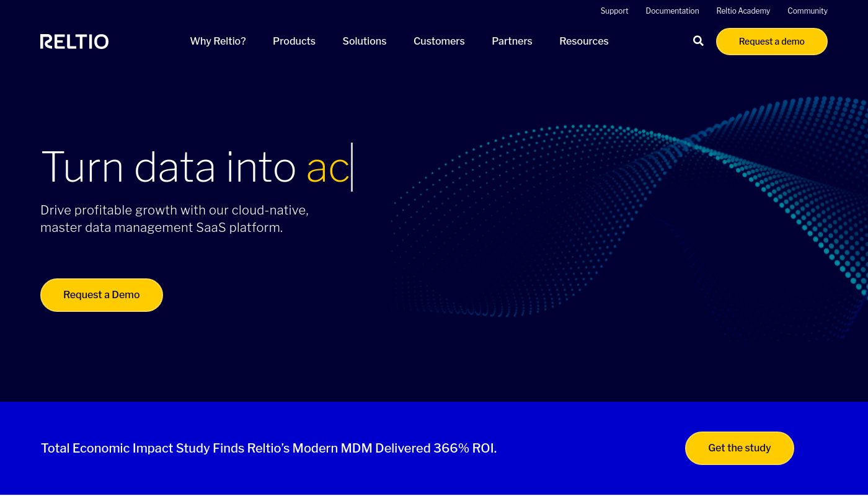Click the Get the study button
868x496 pixels.
pos(740,448)
